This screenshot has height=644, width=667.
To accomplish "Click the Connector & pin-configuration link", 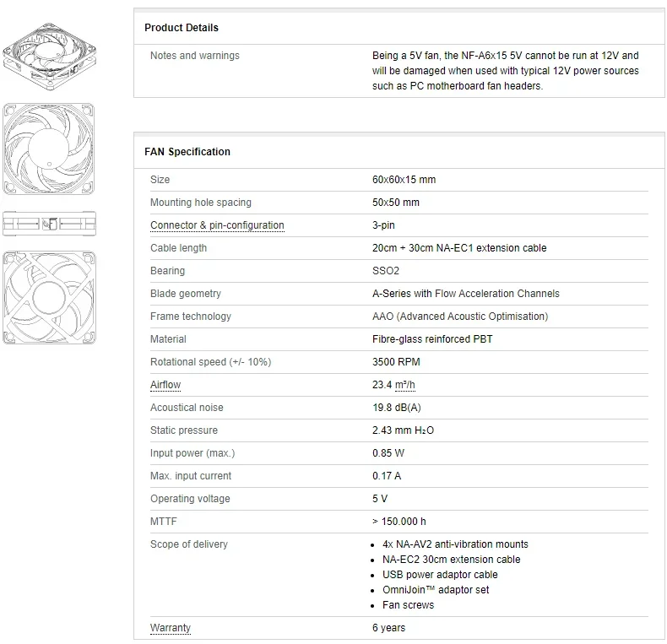I will tap(217, 225).
